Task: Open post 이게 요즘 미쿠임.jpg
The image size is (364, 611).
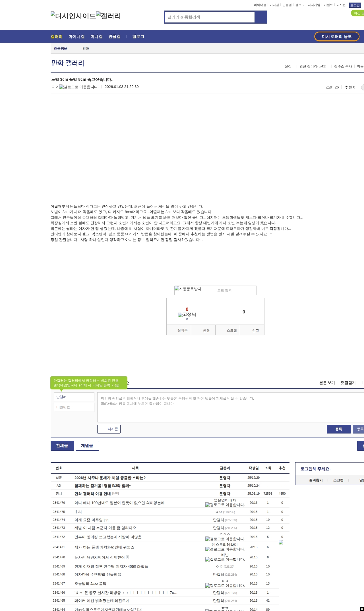Action: 92,520
